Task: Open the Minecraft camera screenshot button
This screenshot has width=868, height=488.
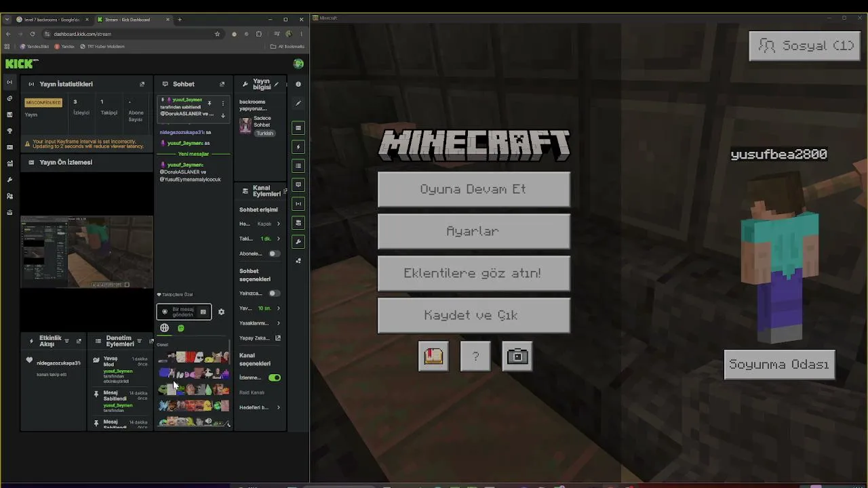Action: (x=517, y=356)
